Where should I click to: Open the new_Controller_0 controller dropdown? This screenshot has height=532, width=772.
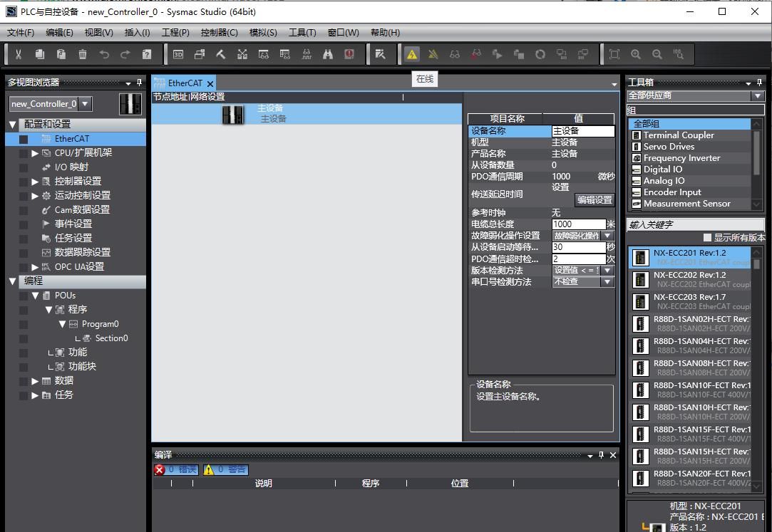click(x=85, y=104)
